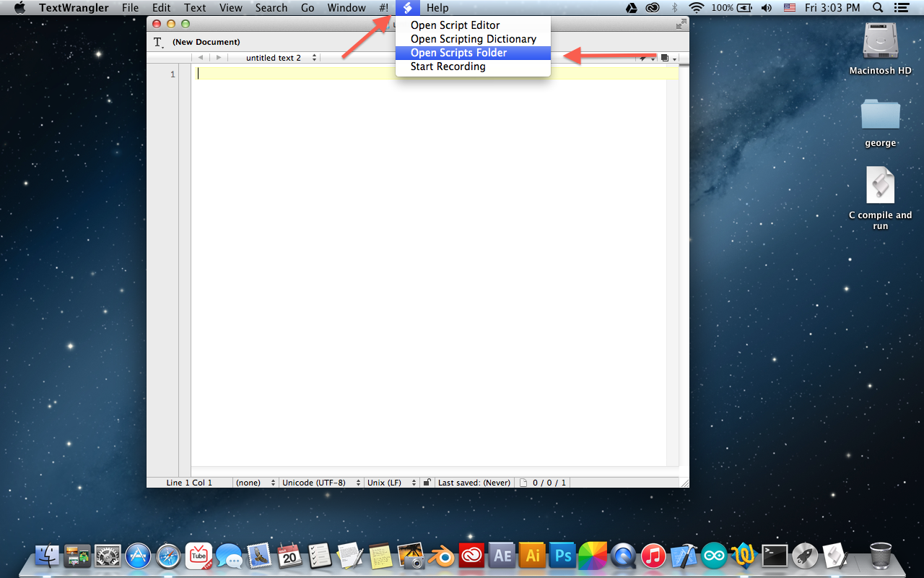Launch Arduino from the dock

point(714,556)
